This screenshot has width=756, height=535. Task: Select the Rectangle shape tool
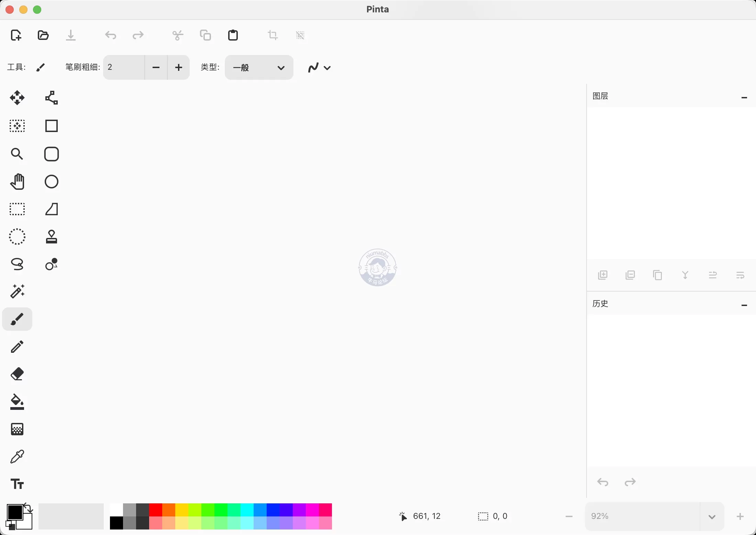(52, 126)
